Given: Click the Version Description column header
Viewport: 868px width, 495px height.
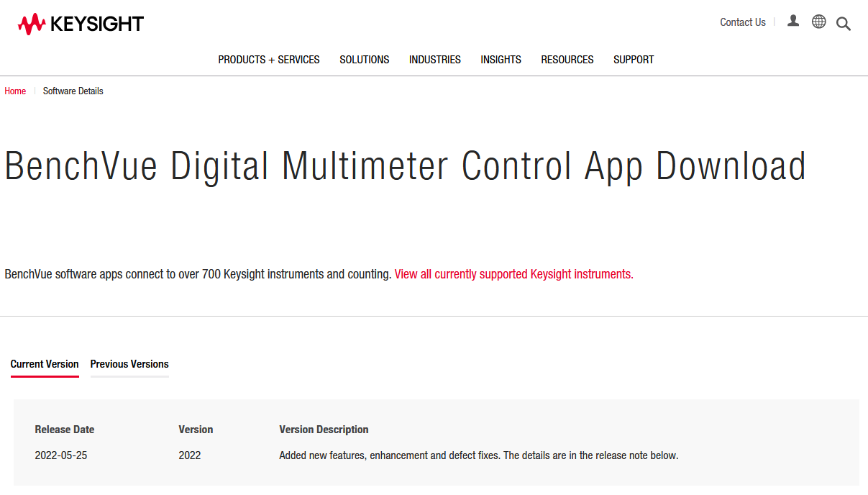Looking at the screenshot, I should (x=324, y=430).
